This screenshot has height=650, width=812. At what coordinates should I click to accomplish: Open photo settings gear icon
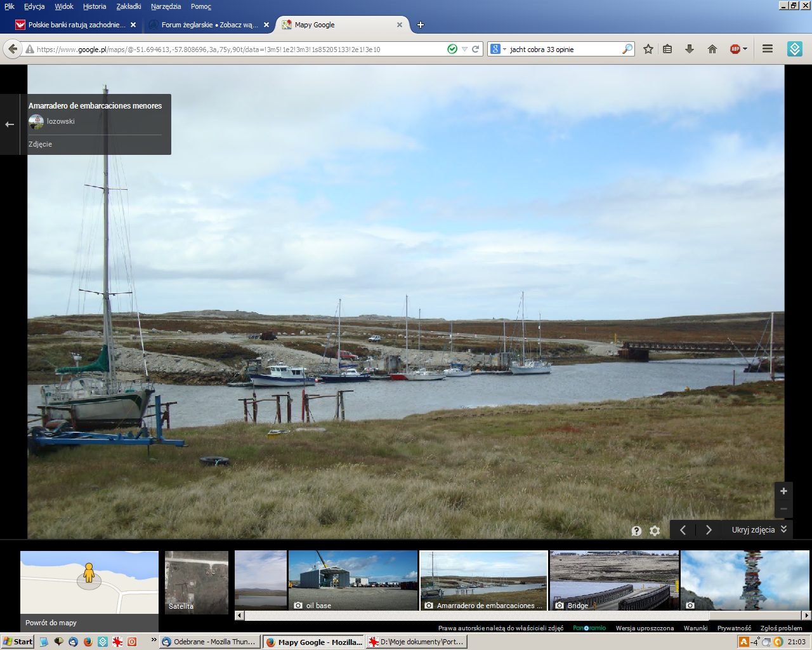click(655, 531)
